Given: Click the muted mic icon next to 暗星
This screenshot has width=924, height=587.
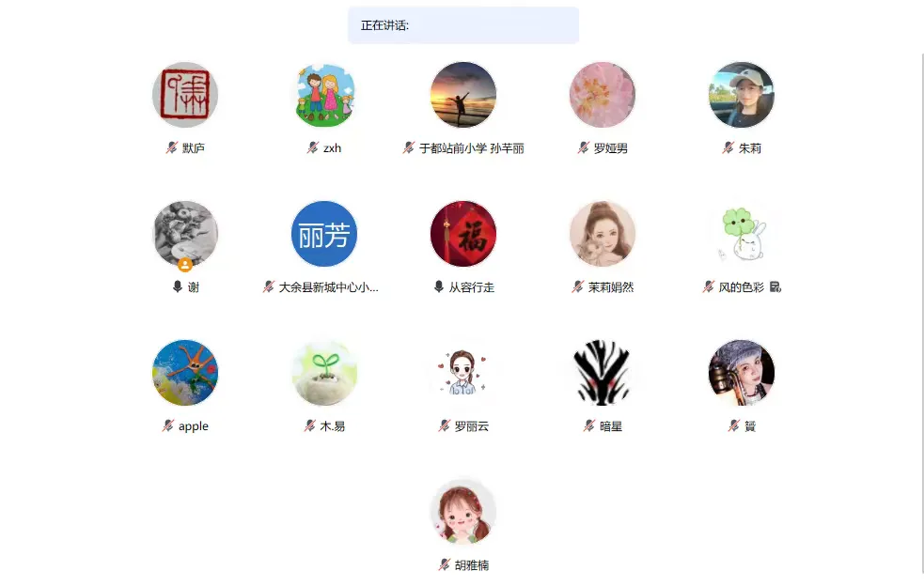Looking at the screenshot, I should pos(589,425).
